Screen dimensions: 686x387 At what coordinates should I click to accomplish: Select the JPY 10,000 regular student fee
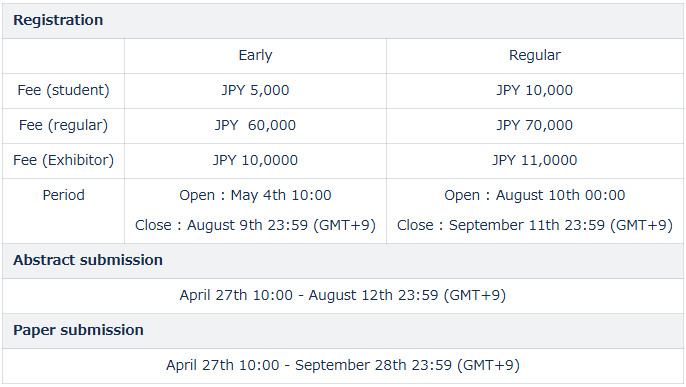(535, 91)
